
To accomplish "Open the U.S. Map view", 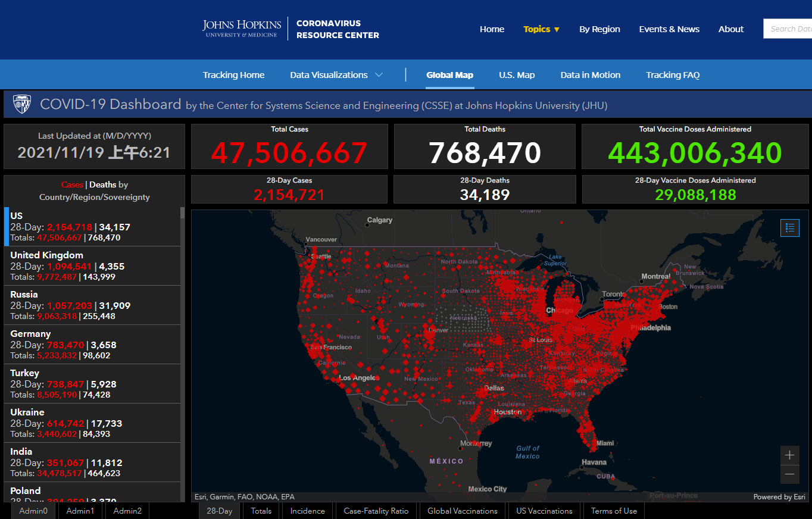I will 517,75.
